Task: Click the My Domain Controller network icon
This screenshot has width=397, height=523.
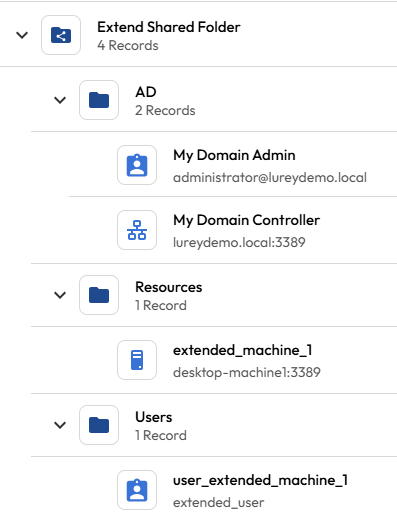Action: point(137,230)
